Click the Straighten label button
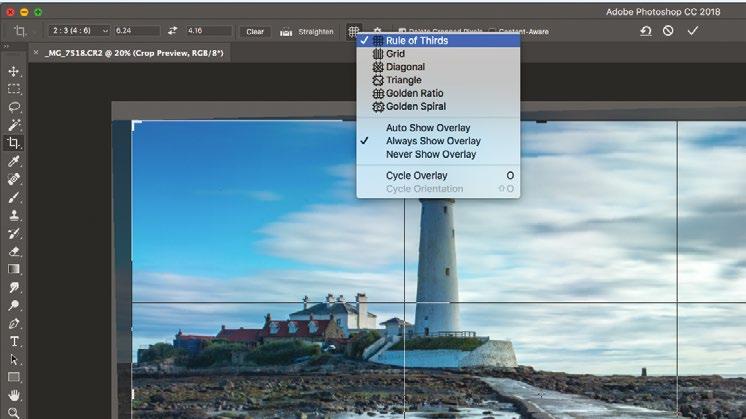 pos(316,32)
